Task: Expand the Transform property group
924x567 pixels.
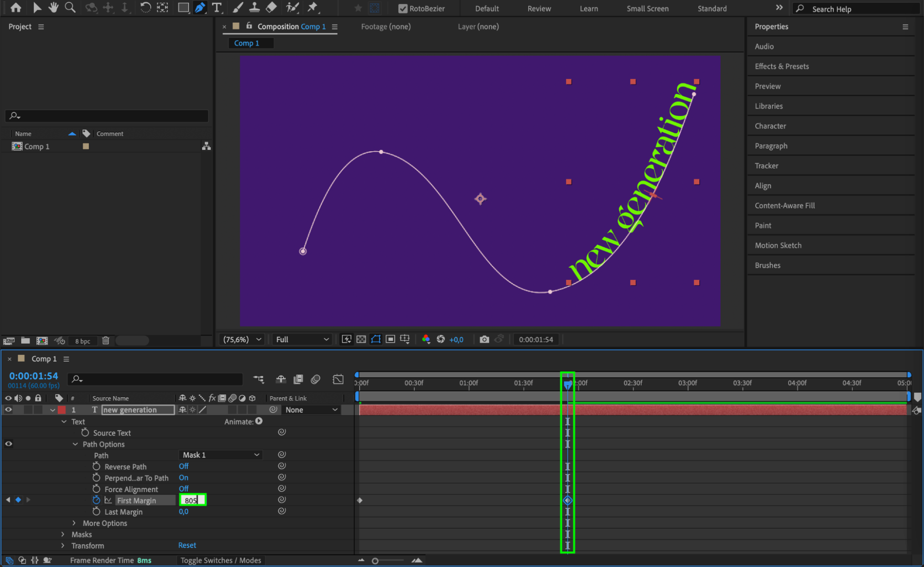Action: coord(63,546)
